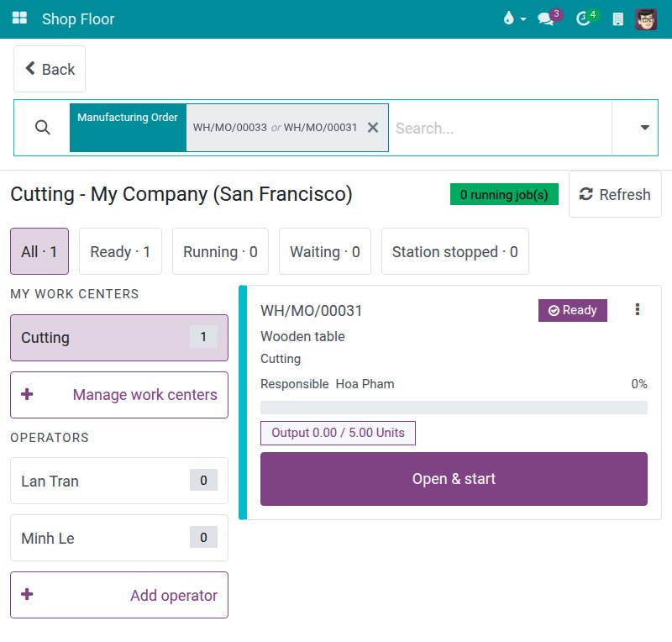Open the conversations chat icon

(x=546, y=18)
